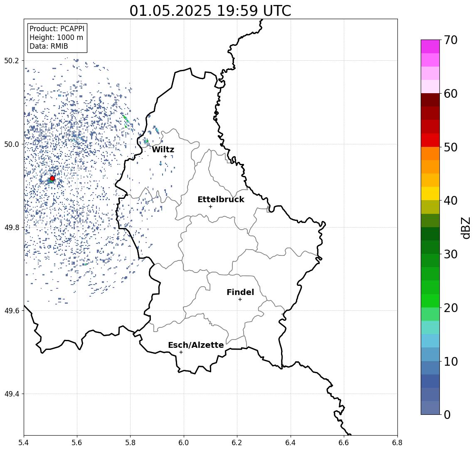Click the longitude 6.0 axis label
The height and width of the screenshot is (451, 476).
click(184, 443)
